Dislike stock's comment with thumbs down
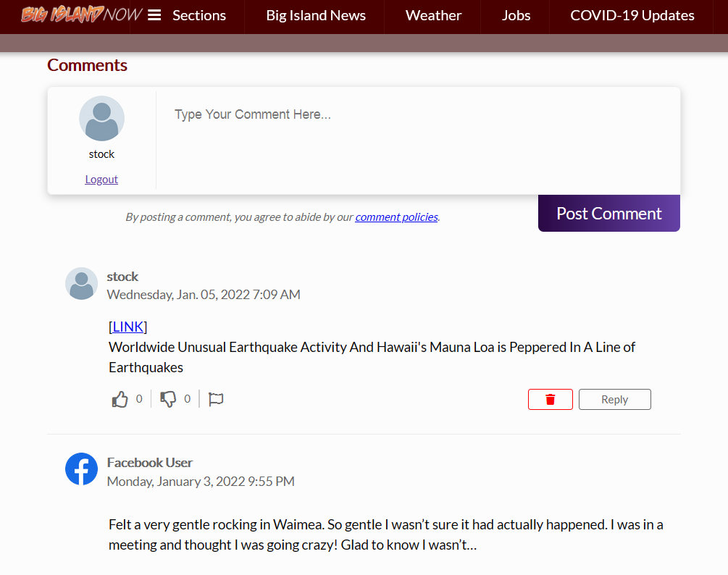Viewport: 728px width, 575px height. click(x=168, y=399)
